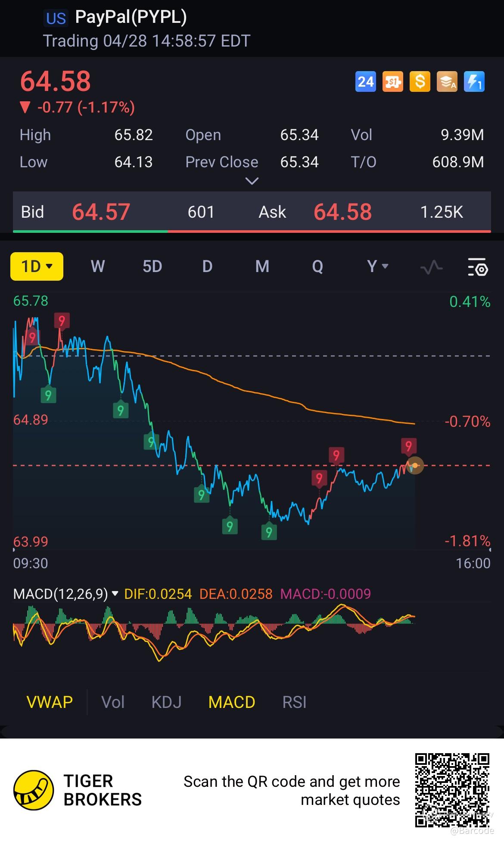The width and height of the screenshot is (504, 842).
Task: Tap the T/O value 608.9M
Action: click(458, 162)
